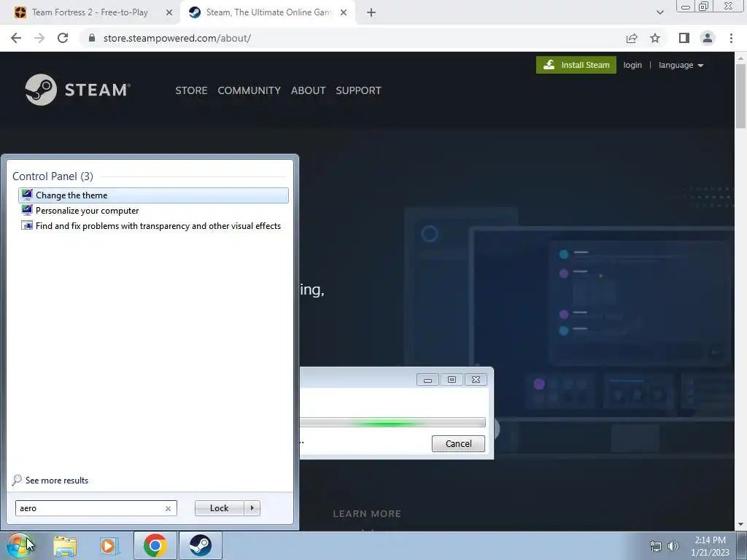Viewport: 747px width, 560px height.
Task: Switch to the Team Fortress 2 tab
Action: point(90,12)
